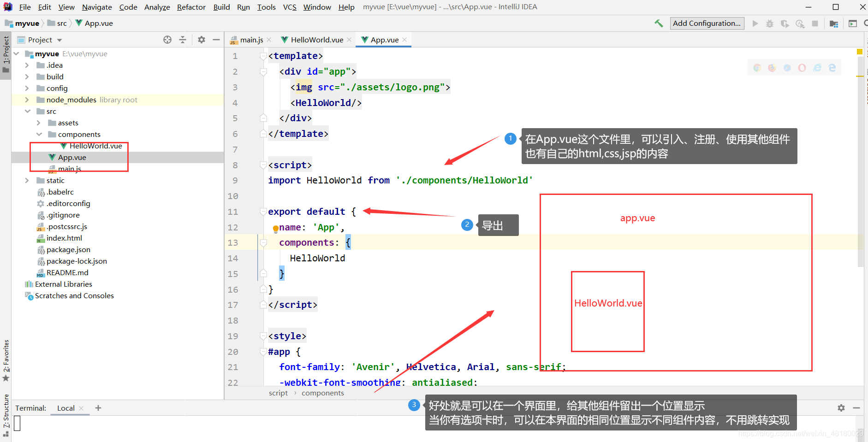The image size is (868, 442).
Task: Collapse the myvue root project node
Action: pos(17,53)
